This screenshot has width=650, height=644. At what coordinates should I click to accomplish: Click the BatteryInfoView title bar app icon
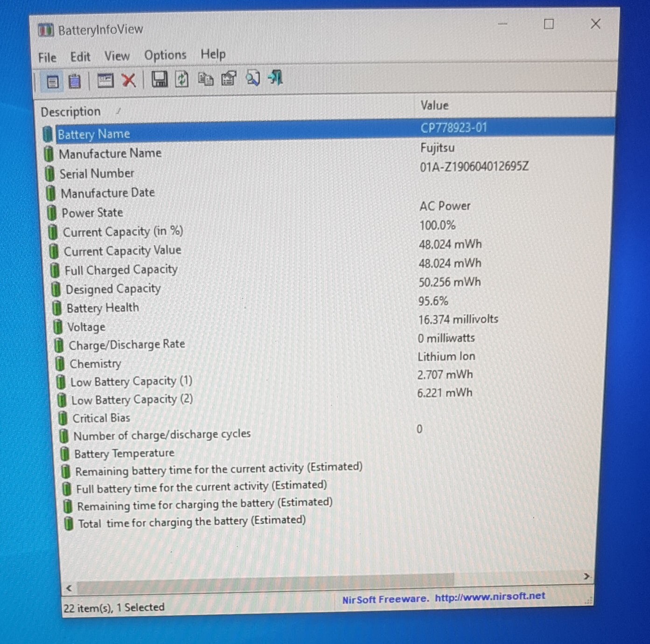[45, 30]
